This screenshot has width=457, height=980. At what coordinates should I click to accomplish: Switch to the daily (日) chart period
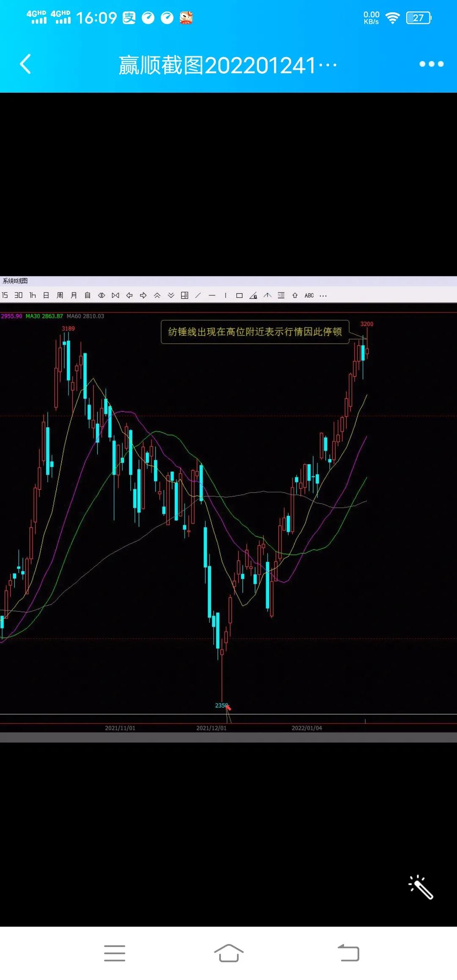click(46, 295)
